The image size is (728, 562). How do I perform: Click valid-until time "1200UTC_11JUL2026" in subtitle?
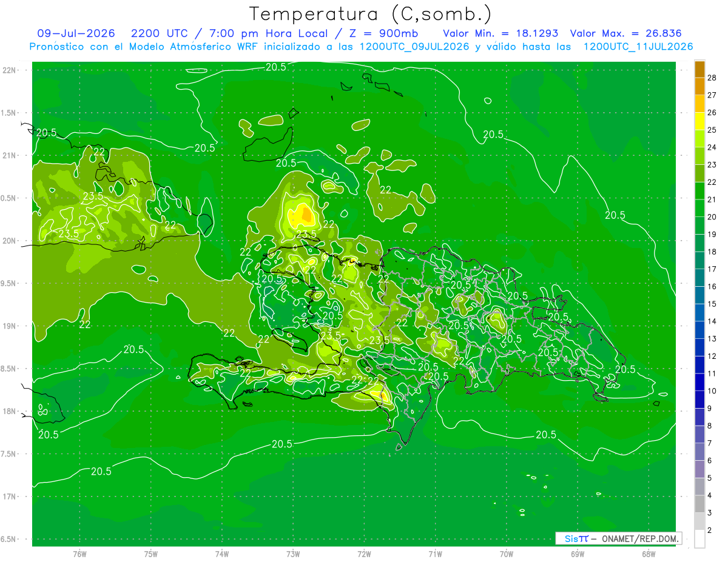click(638, 47)
